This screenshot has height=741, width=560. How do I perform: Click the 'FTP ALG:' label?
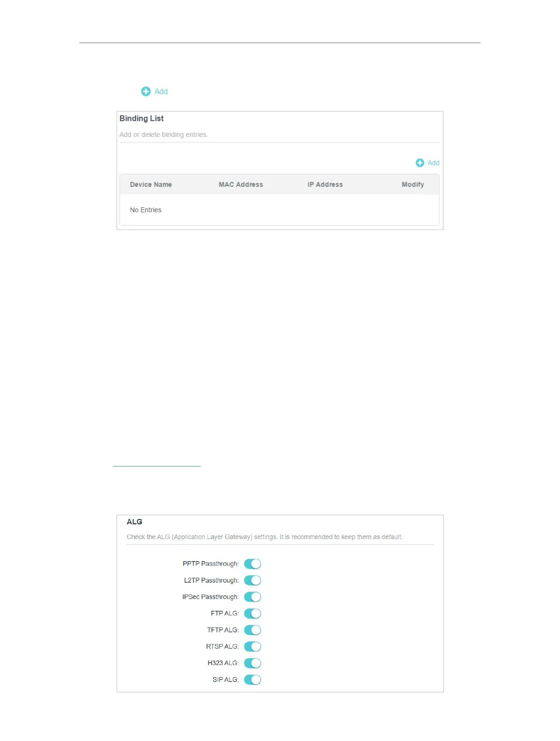(225, 613)
